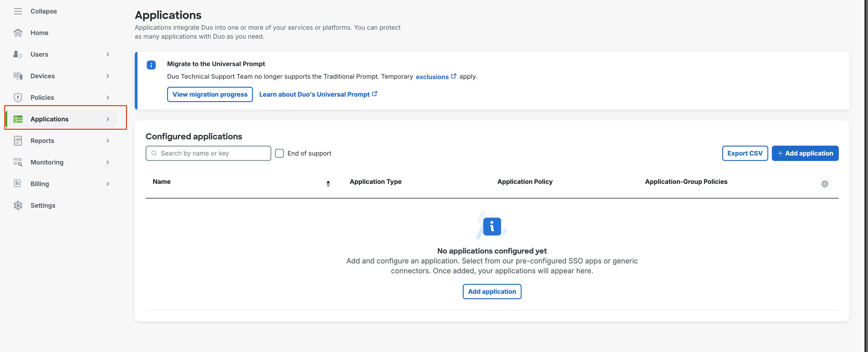Focus the Search by name or key field
The width and height of the screenshot is (868, 352).
pyautogui.click(x=208, y=153)
